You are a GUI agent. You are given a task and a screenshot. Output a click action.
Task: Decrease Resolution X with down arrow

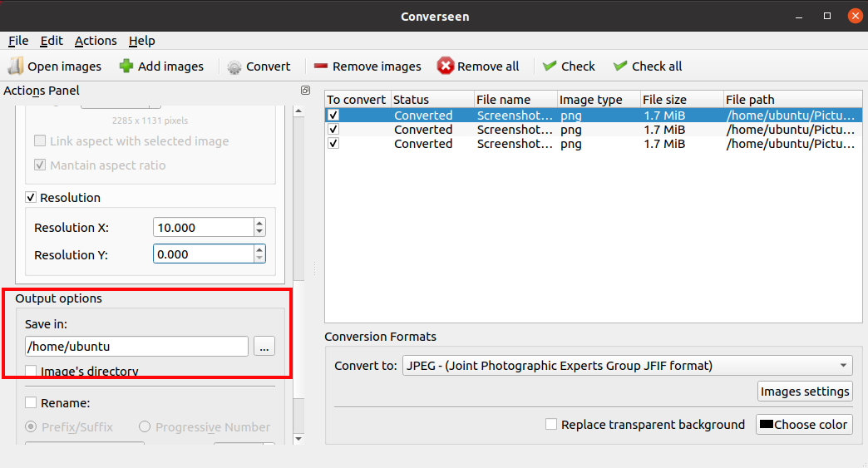(259, 231)
